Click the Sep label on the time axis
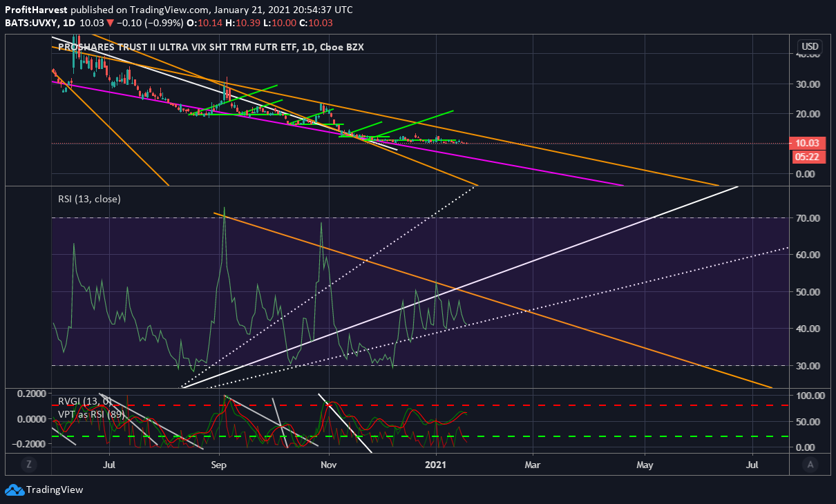 tap(218, 465)
